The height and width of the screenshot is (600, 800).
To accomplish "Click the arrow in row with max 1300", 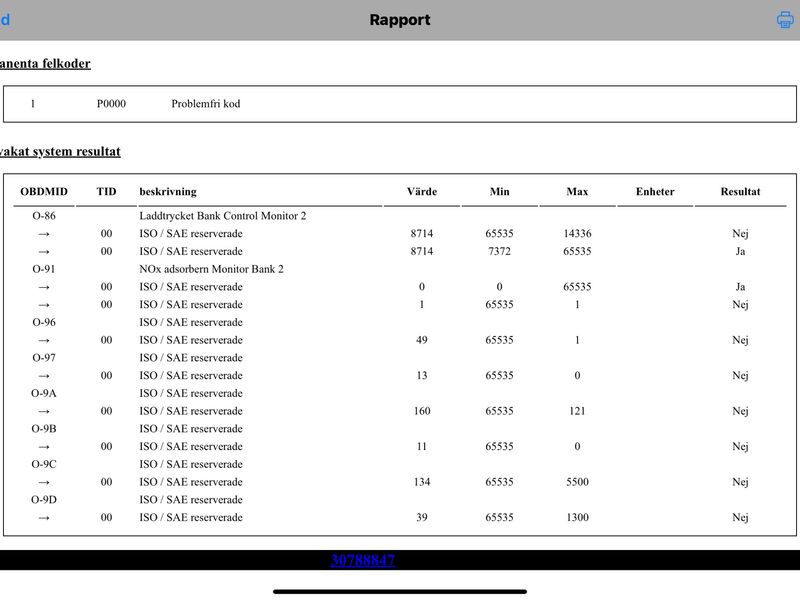I will pyautogui.click(x=44, y=518).
